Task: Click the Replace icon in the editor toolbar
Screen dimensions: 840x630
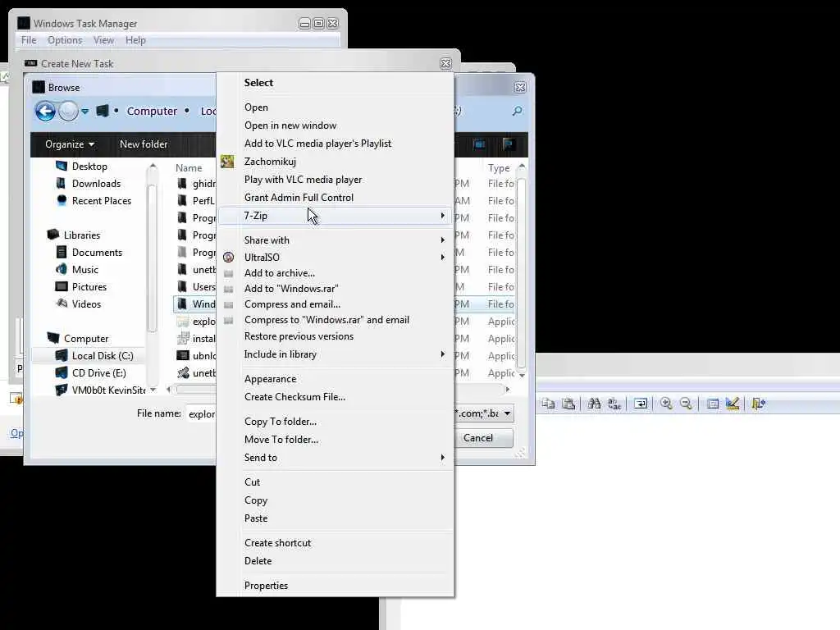Action: (614, 404)
